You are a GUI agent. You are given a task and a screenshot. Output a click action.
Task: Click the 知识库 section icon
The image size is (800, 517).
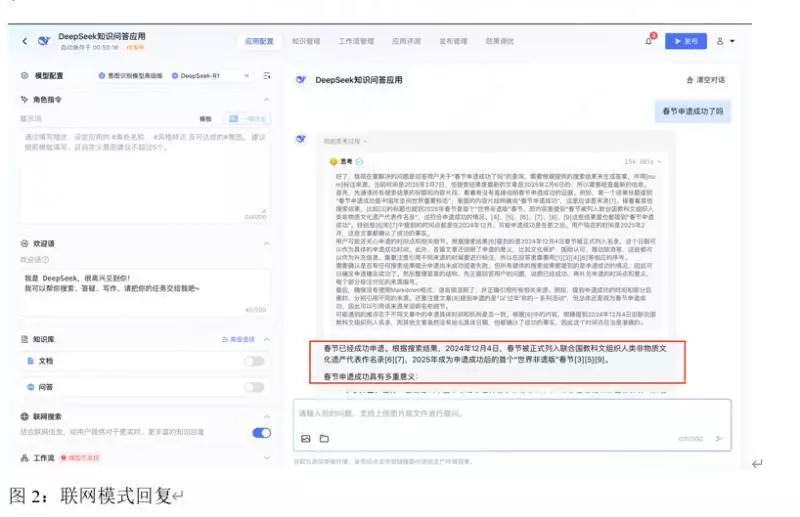pyautogui.click(x=24, y=339)
